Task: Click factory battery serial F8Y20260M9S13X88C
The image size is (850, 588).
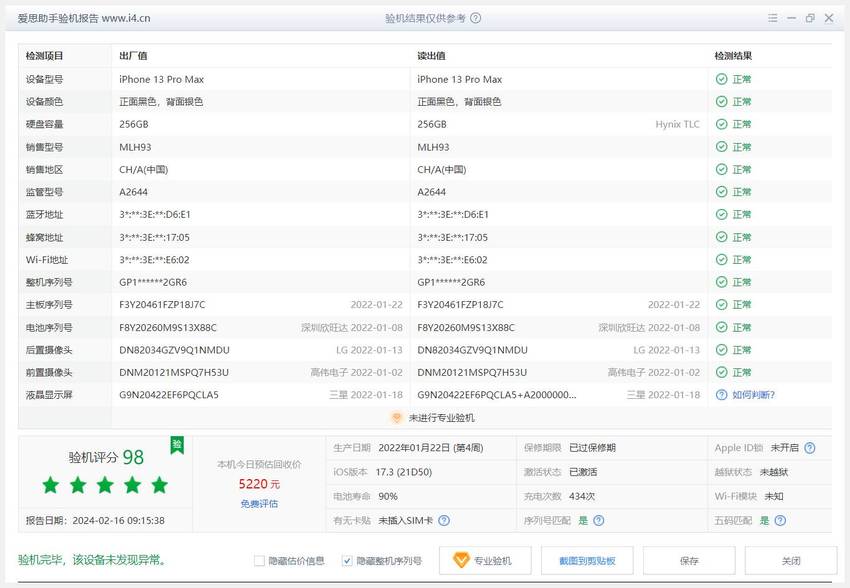Action: tap(168, 327)
